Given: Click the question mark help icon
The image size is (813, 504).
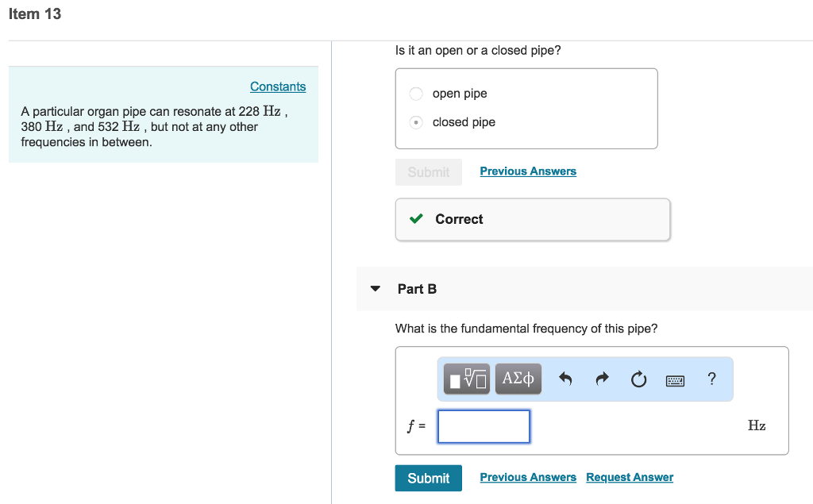Looking at the screenshot, I should click(x=711, y=379).
